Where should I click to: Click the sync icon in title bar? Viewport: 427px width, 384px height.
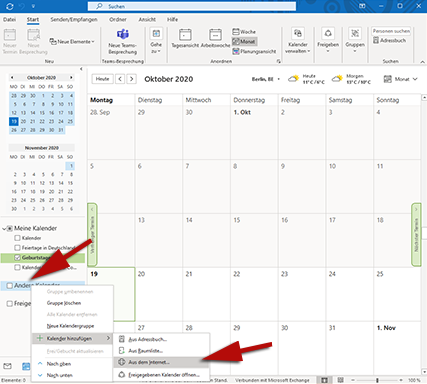tap(10, 6)
